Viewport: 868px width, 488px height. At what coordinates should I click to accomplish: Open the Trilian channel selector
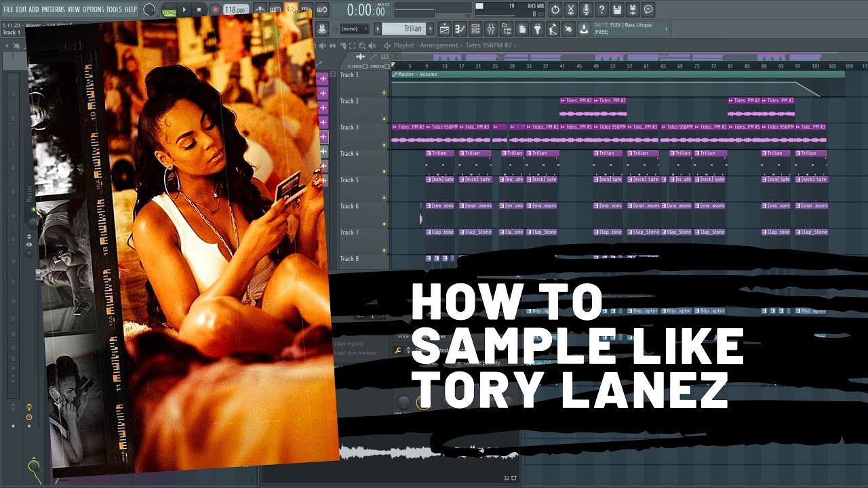coord(403,28)
